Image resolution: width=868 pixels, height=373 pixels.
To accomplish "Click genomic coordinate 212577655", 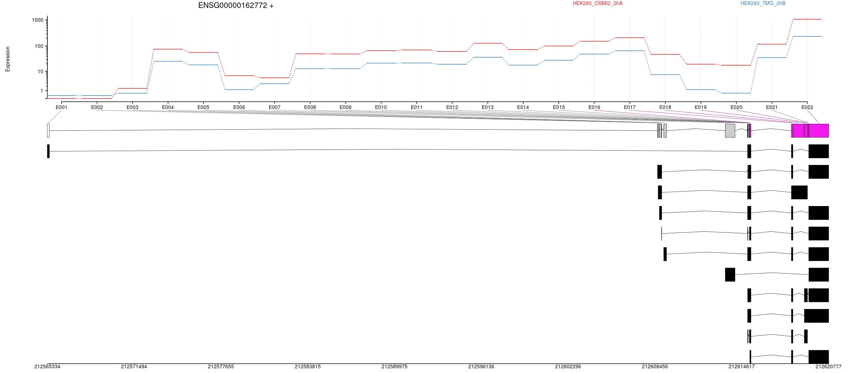I will click(221, 367).
